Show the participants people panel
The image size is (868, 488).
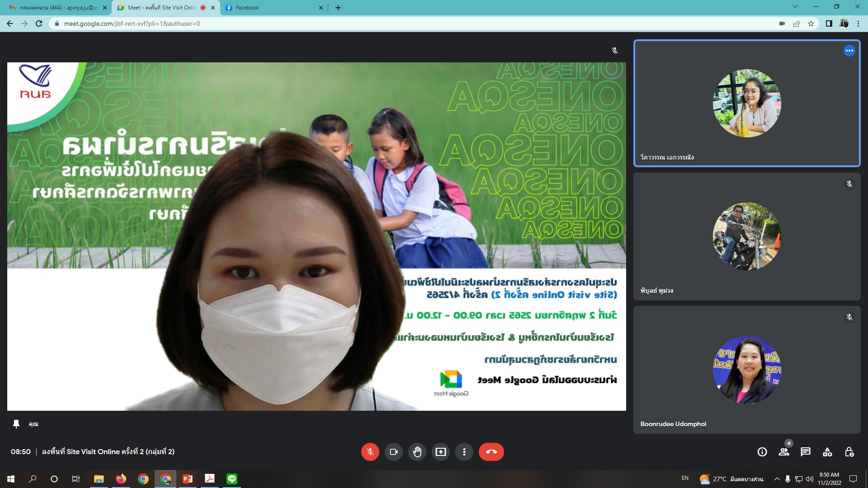point(784,452)
